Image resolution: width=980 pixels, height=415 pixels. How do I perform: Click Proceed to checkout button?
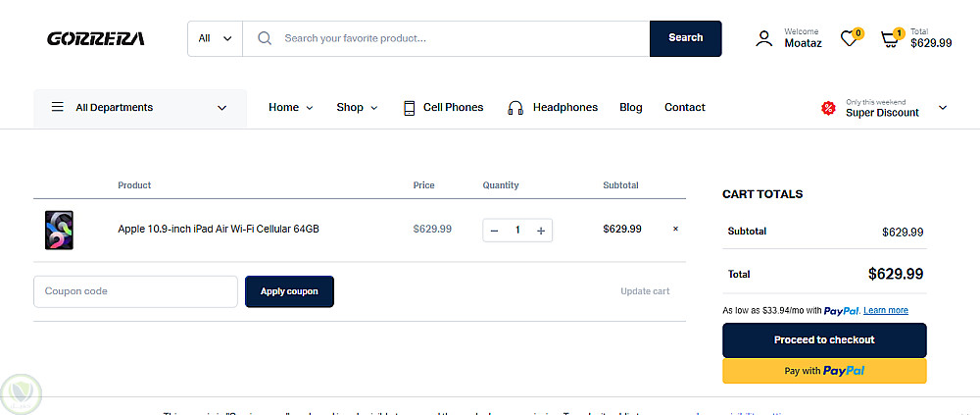pos(824,339)
